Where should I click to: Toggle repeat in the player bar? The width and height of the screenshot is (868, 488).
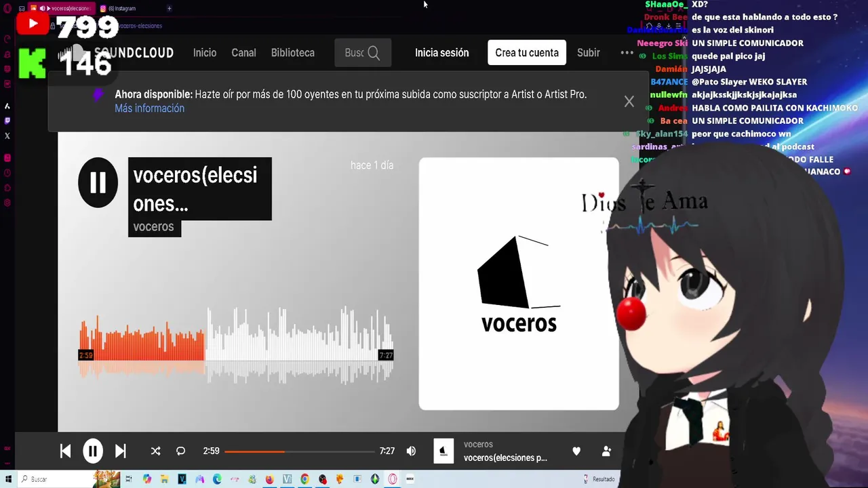click(180, 451)
